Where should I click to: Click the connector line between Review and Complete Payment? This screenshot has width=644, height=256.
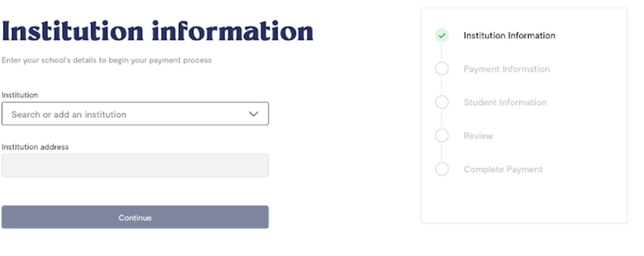[x=442, y=152]
